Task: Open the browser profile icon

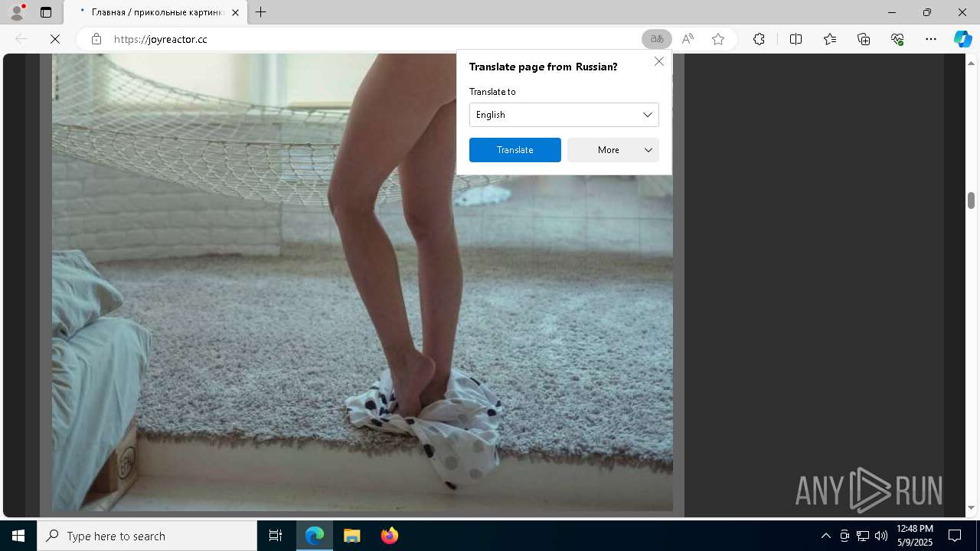Action: (x=17, y=12)
